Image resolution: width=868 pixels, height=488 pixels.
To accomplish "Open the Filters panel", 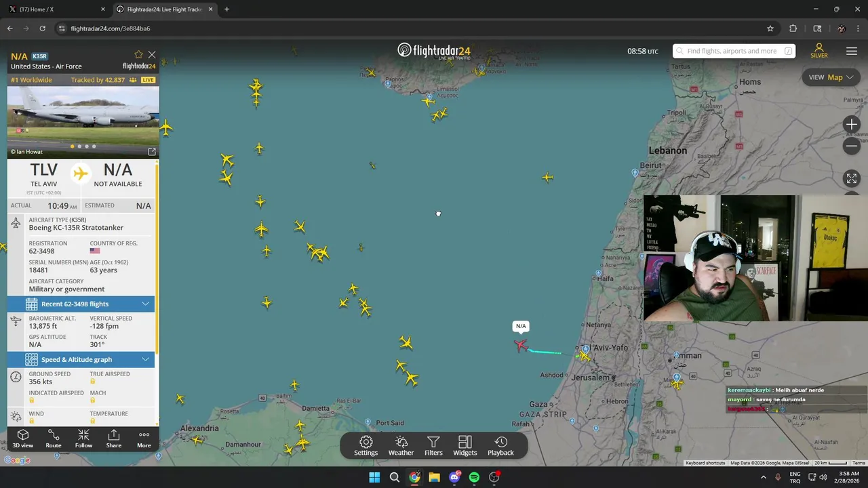I will tap(433, 446).
